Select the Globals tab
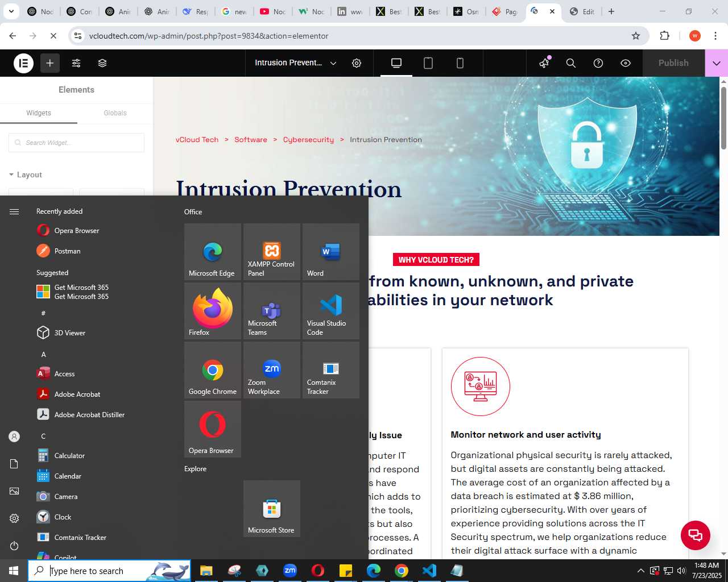728x582 pixels. click(x=115, y=113)
